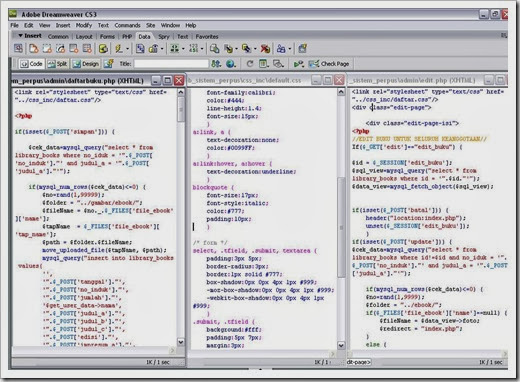The height and width of the screenshot is (382, 520).
Task: Click the Recordset Paging icon
Action: pyautogui.click(x=174, y=49)
